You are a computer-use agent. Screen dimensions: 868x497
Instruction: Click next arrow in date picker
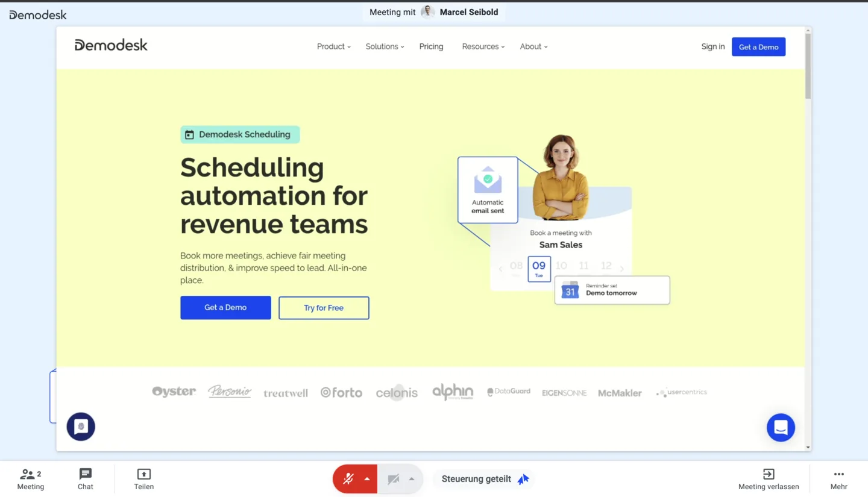(x=622, y=269)
